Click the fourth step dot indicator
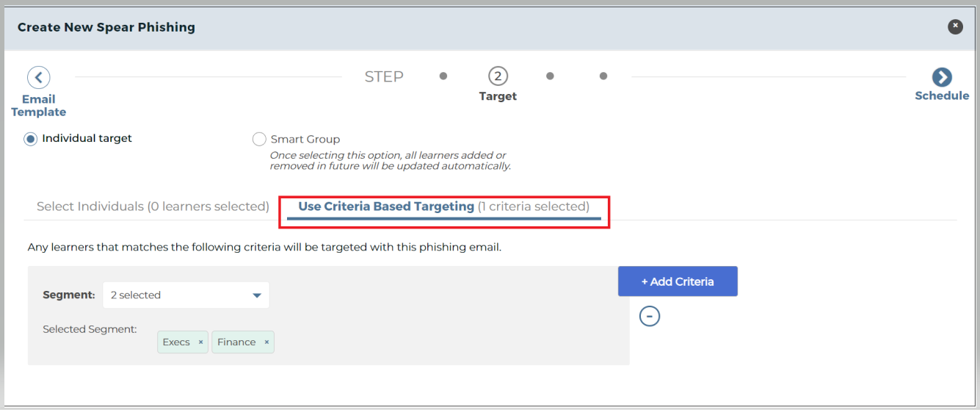The width and height of the screenshot is (980, 410). click(x=603, y=76)
